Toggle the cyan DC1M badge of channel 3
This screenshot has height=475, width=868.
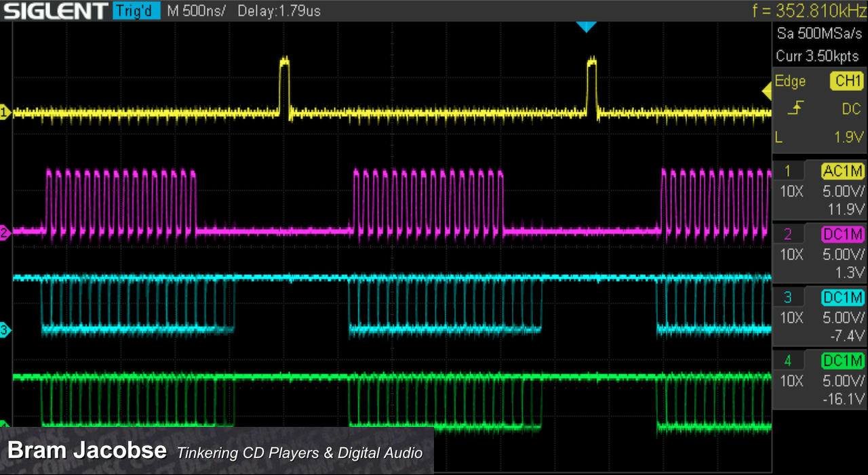tap(843, 297)
